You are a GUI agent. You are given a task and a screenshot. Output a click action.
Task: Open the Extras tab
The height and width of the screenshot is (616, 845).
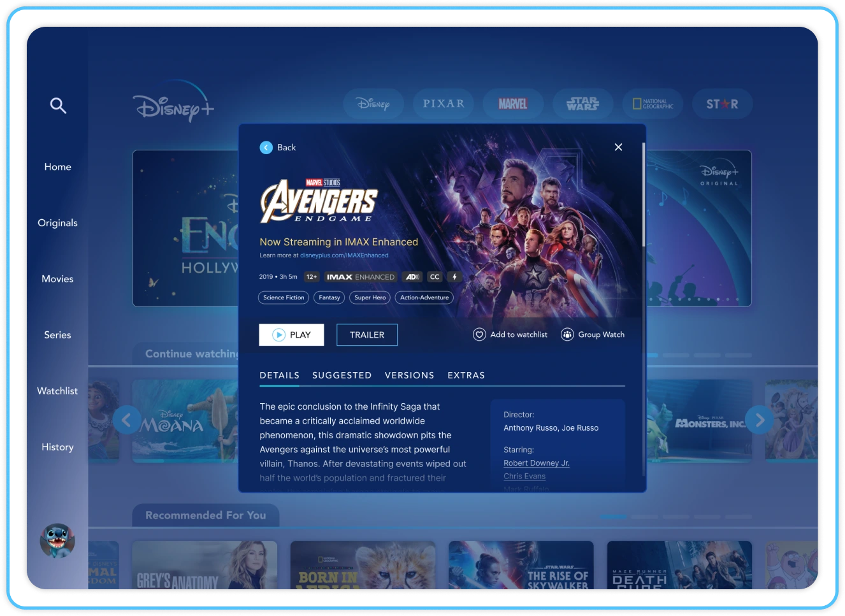(466, 376)
